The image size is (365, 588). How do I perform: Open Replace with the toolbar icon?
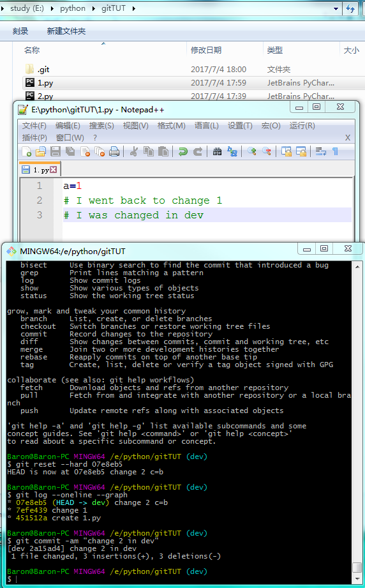tap(232, 151)
